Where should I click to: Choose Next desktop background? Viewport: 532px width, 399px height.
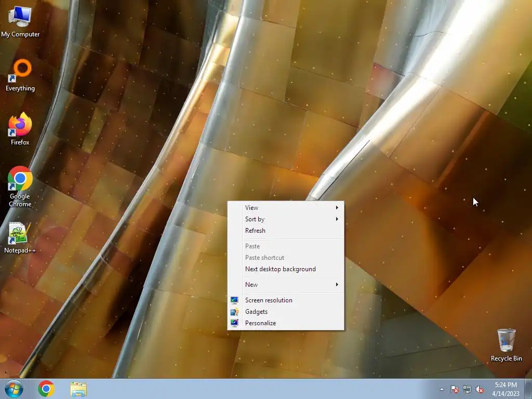(x=286, y=269)
